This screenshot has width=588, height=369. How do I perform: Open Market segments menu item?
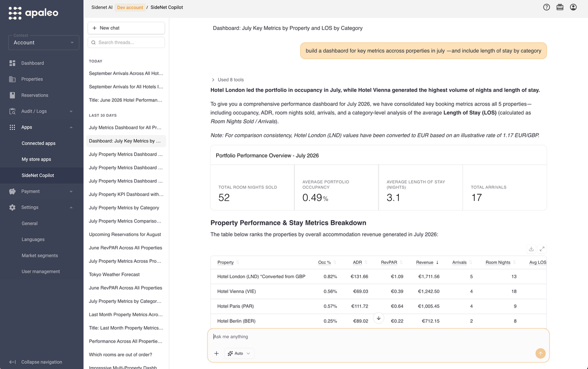pyautogui.click(x=40, y=256)
